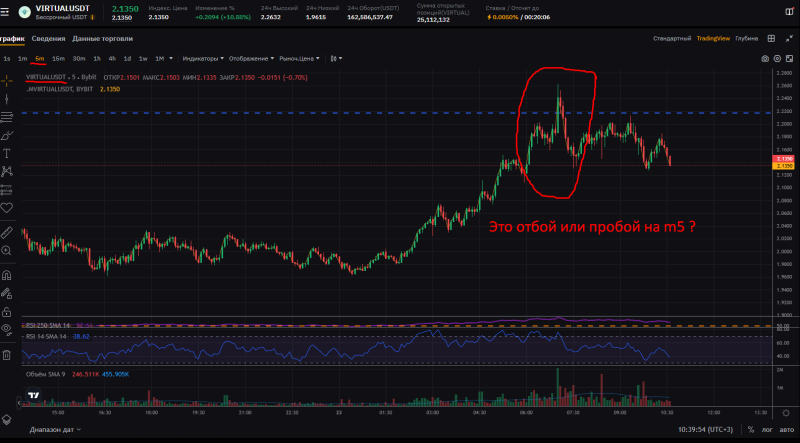Image resolution: width=800 pixels, height=443 pixels.
Task: Click trash icon to remove drawings
Action: 7,355
